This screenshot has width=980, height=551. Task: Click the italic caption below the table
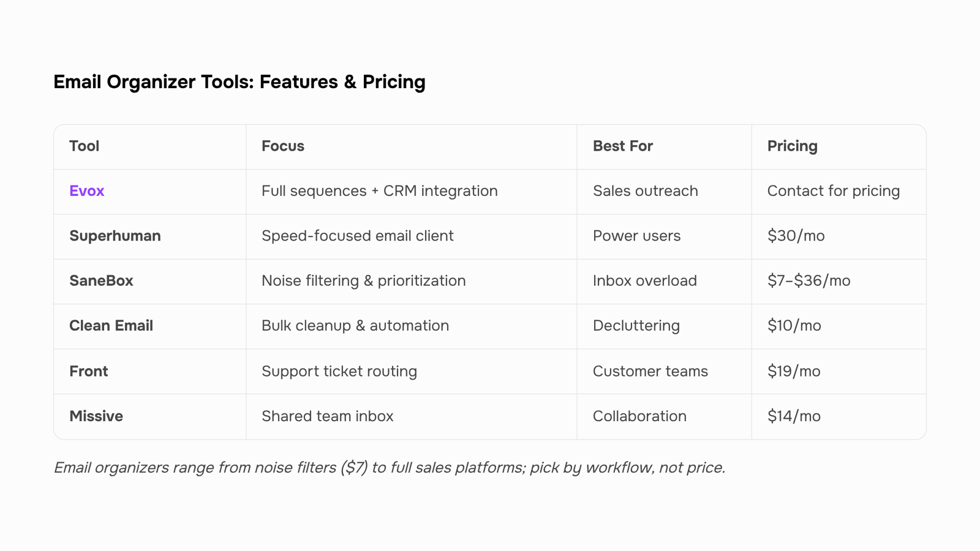coord(390,468)
